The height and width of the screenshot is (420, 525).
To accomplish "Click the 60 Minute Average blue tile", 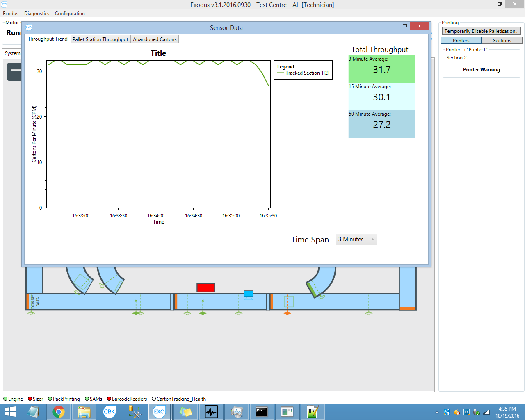I will point(382,124).
